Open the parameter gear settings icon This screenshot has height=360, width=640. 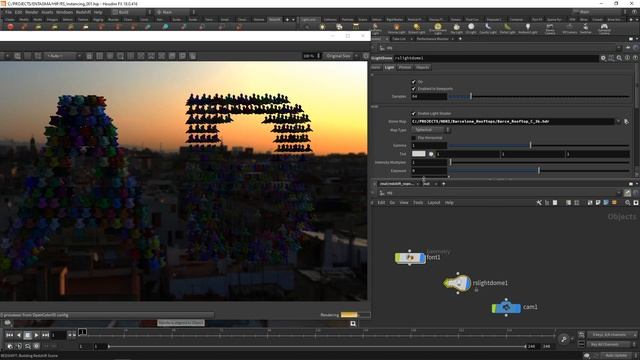pyautogui.click(x=603, y=58)
